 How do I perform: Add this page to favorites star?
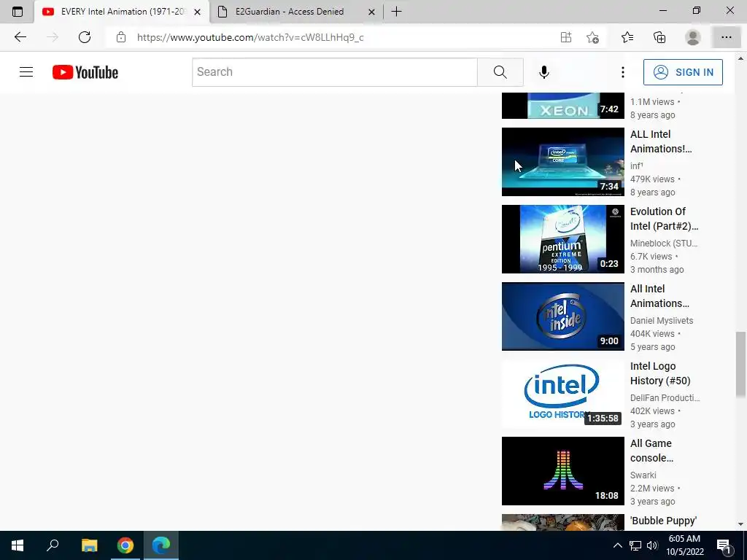click(592, 37)
